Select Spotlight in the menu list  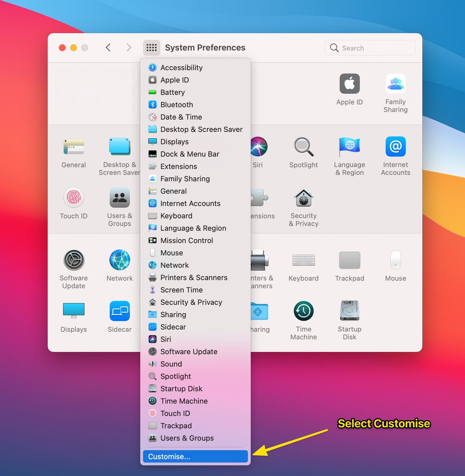pyautogui.click(x=195, y=376)
